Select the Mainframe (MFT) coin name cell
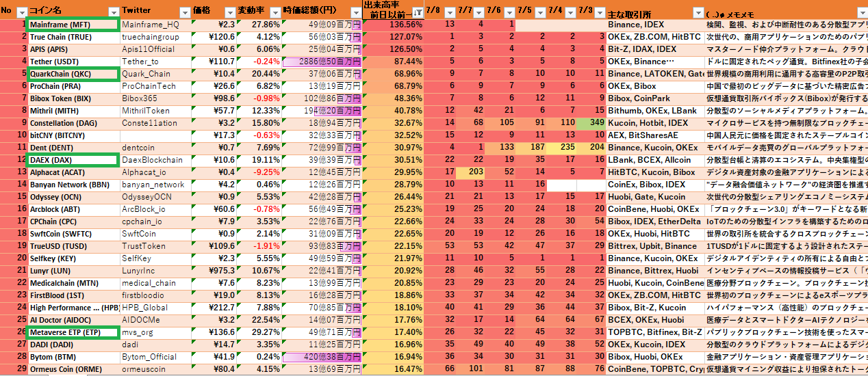 click(x=73, y=25)
